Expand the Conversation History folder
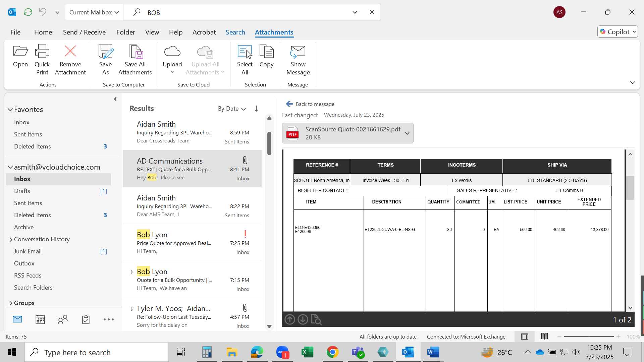Screen dimensions: 644x362 click(x=11, y=239)
